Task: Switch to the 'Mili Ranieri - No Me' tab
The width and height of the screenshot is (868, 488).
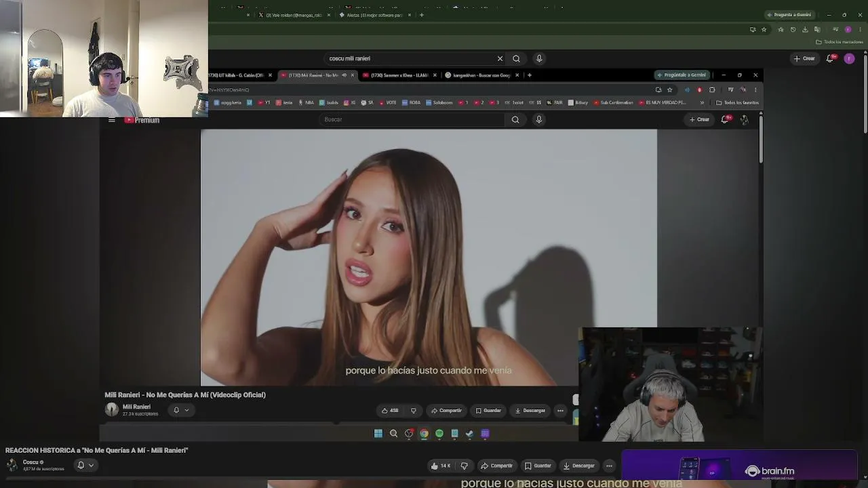Action: pos(316,75)
